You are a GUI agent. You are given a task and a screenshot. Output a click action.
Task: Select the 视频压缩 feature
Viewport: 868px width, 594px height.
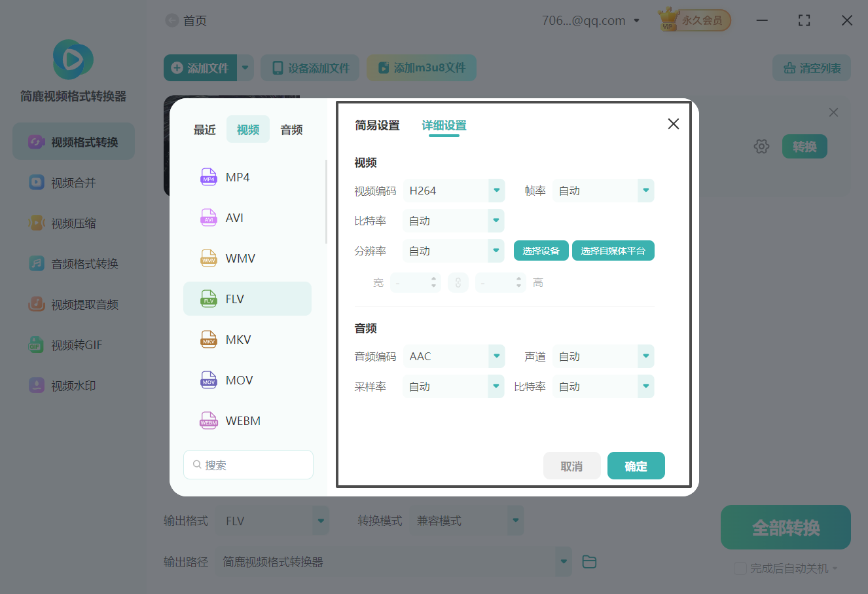[73, 223]
